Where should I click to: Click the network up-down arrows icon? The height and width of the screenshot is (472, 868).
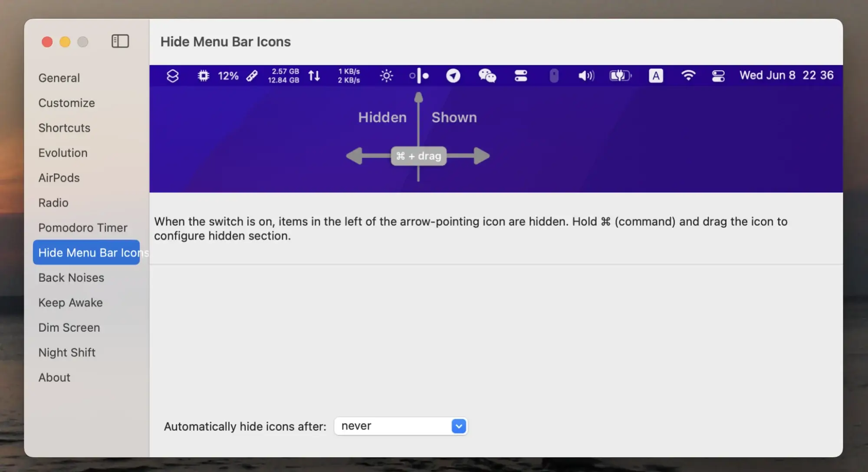click(x=314, y=76)
